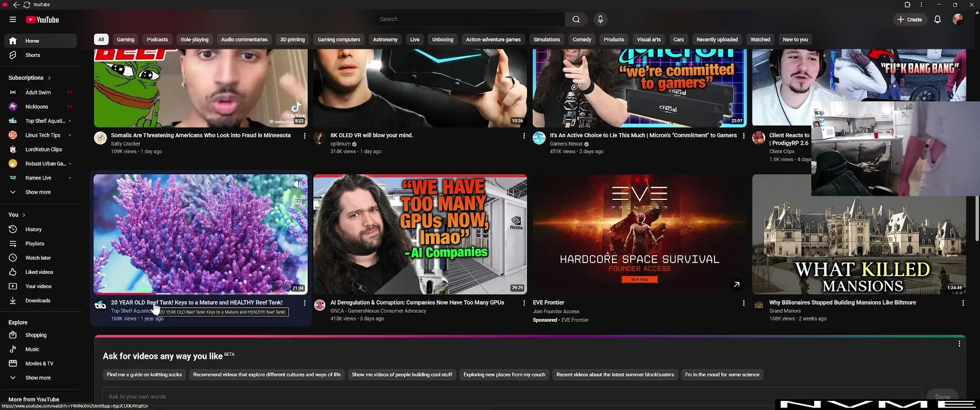The width and height of the screenshot is (980, 410).
Task: Select the Unboxing filter chip
Action: pyautogui.click(x=443, y=40)
